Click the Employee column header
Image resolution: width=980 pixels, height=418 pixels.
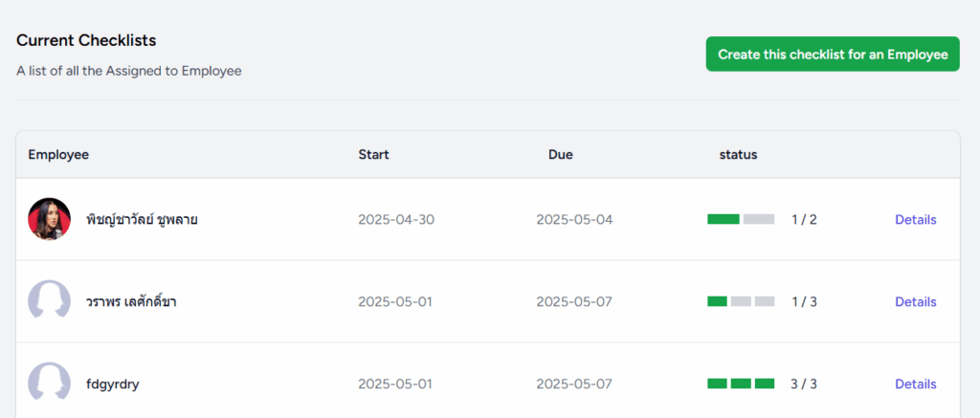point(58,154)
